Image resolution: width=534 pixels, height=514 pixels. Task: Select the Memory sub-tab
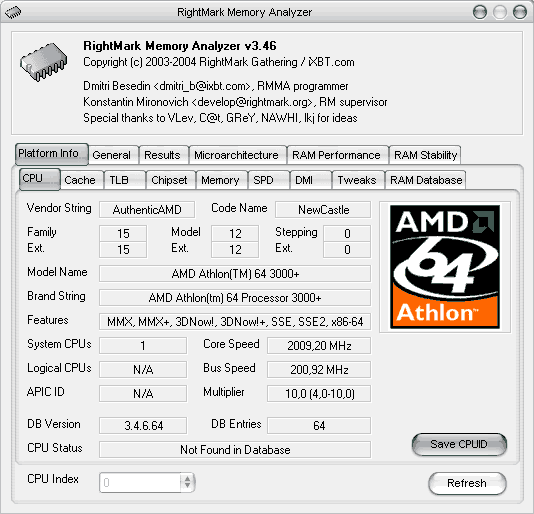pyautogui.click(x=220, y=180)
